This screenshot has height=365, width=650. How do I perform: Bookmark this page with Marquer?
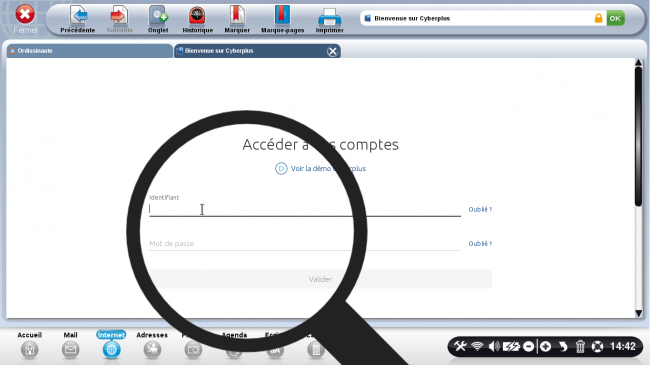point(237,19)
